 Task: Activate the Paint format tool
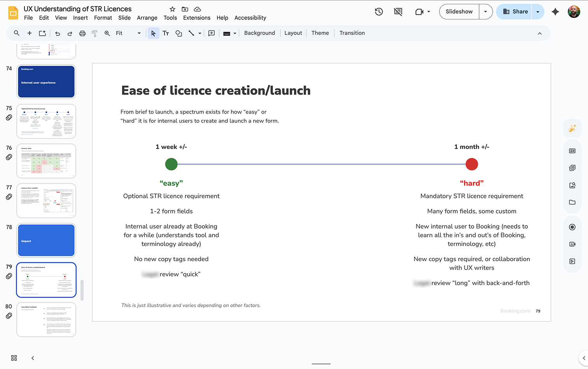pos(94,33)
